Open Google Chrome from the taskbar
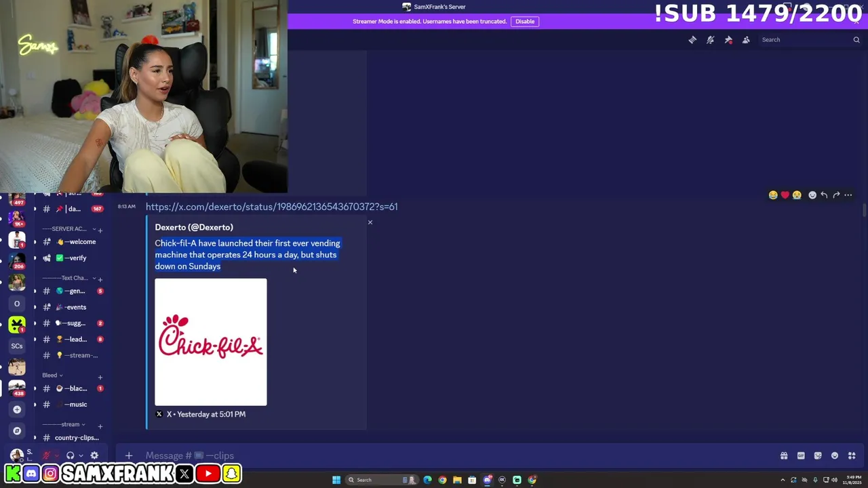Screen dimensions: 868x488 coord(442,480)
